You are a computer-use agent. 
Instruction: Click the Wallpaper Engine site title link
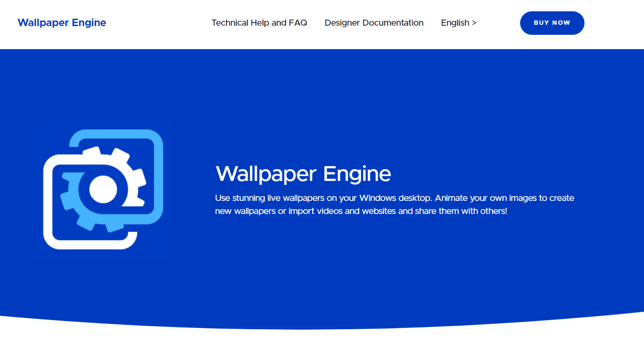62,23
